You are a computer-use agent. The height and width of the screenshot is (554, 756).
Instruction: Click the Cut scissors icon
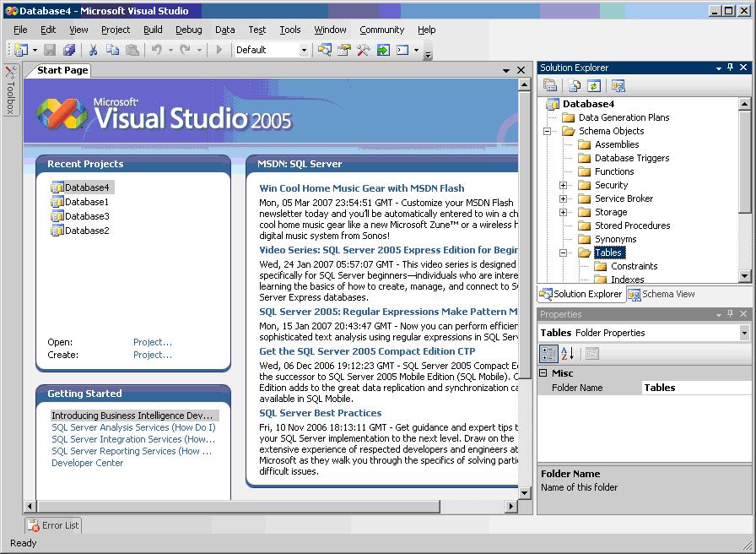[x=93, y=50]
